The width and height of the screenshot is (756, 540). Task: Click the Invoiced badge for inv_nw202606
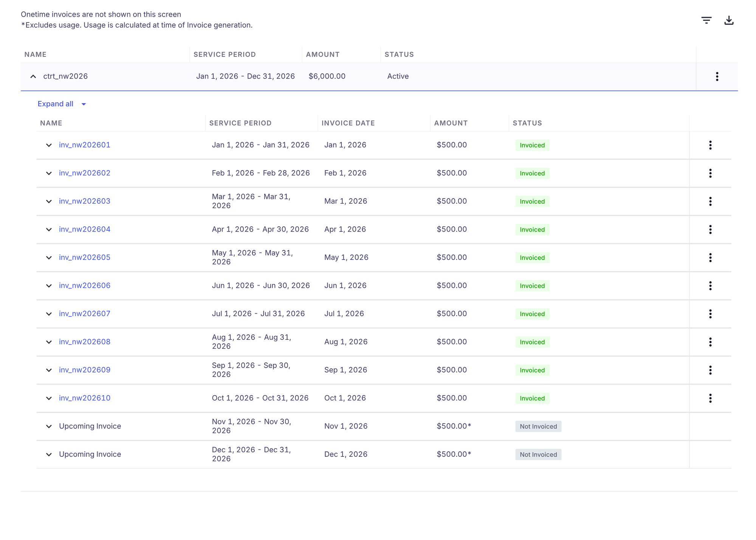pos(532,286)
